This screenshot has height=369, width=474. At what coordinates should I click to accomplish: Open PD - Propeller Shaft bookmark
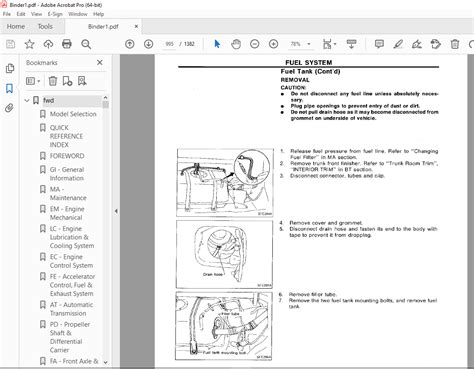click(x=70, y=337)
